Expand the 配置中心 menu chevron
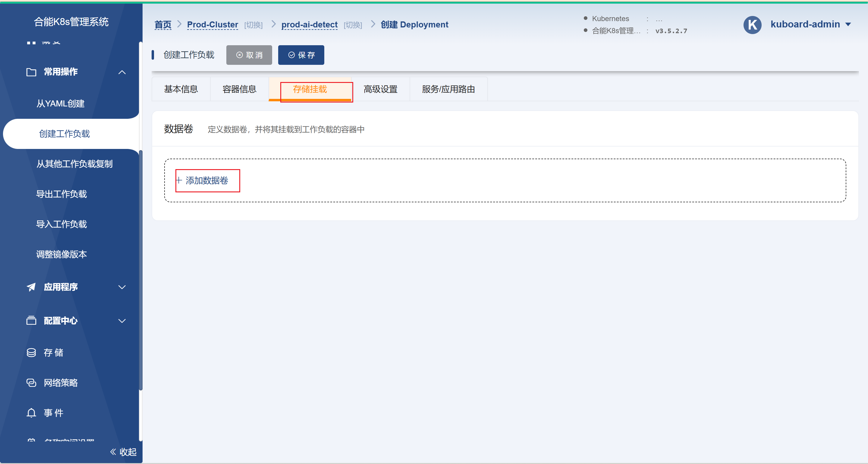 pos(122,320)
